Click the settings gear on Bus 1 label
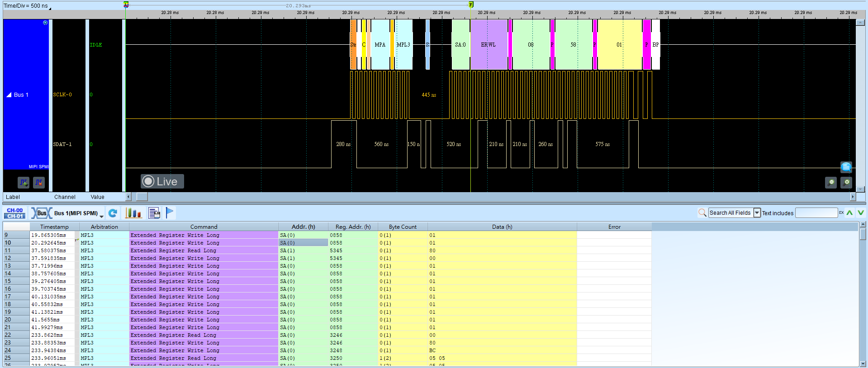Image resolution: width=868 pixels, height=368 pixels. 45,23
